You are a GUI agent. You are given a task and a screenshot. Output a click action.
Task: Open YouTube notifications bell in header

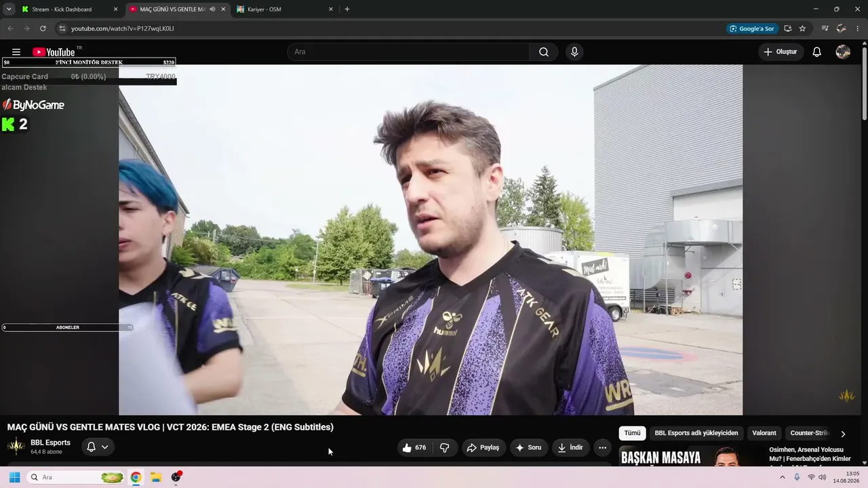click(x=817, y=52)
